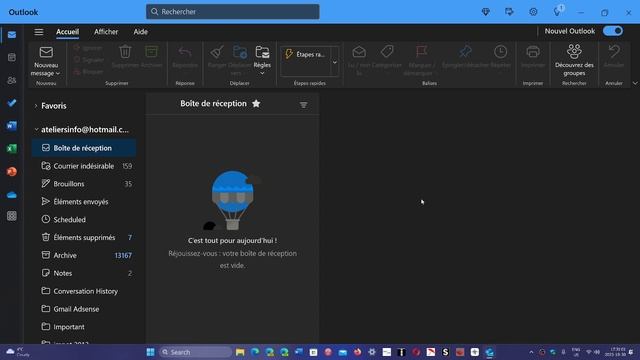This screenshot has height=360, width=640.
Task: Open the Gmail Adsense folder
Action: tap(84, 309)
